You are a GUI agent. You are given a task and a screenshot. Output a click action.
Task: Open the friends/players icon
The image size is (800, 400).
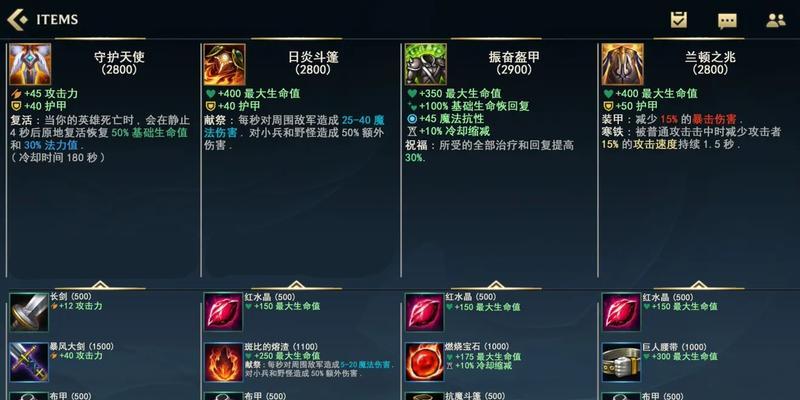[x=776, y=20]
